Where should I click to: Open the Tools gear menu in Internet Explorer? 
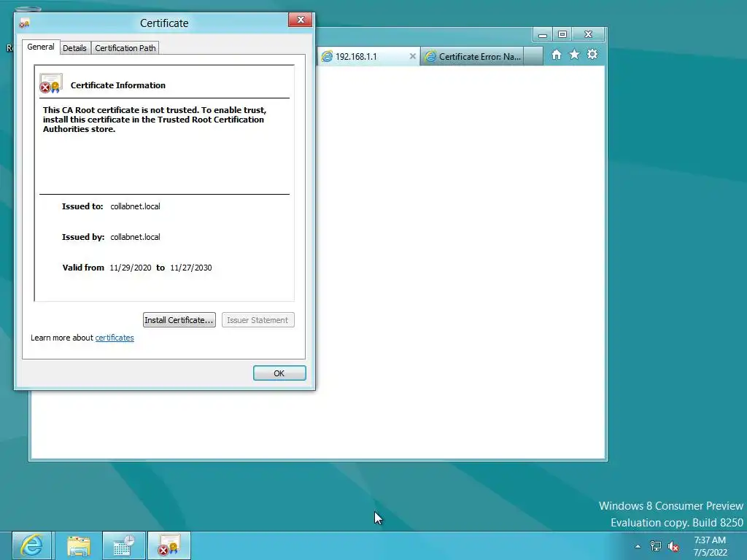coord(592,54)
